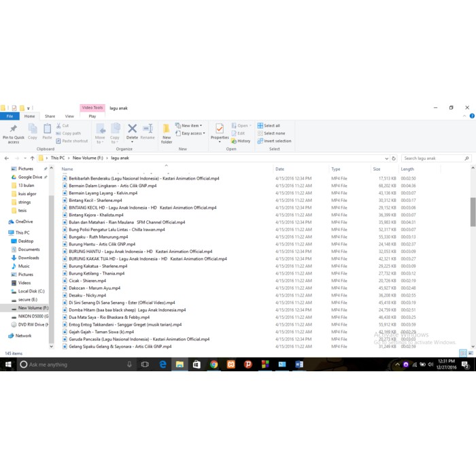Open the Delete button dropdown arrow

click(x=132, y=142)
